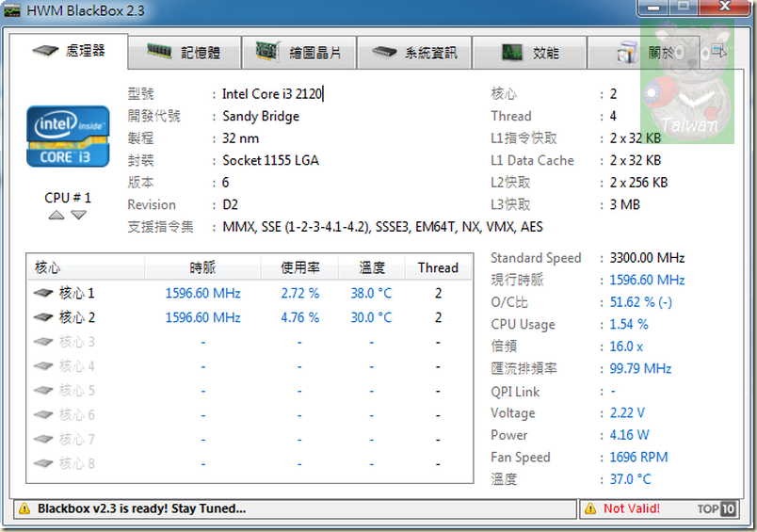The width and height of the screenshot is (757, 532).
Task: Click the Voltage value 2.22 V
Action: 627,412
